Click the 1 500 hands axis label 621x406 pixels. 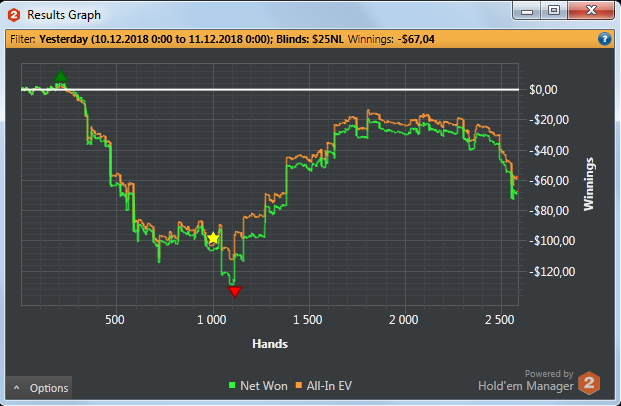pos(308,320)
